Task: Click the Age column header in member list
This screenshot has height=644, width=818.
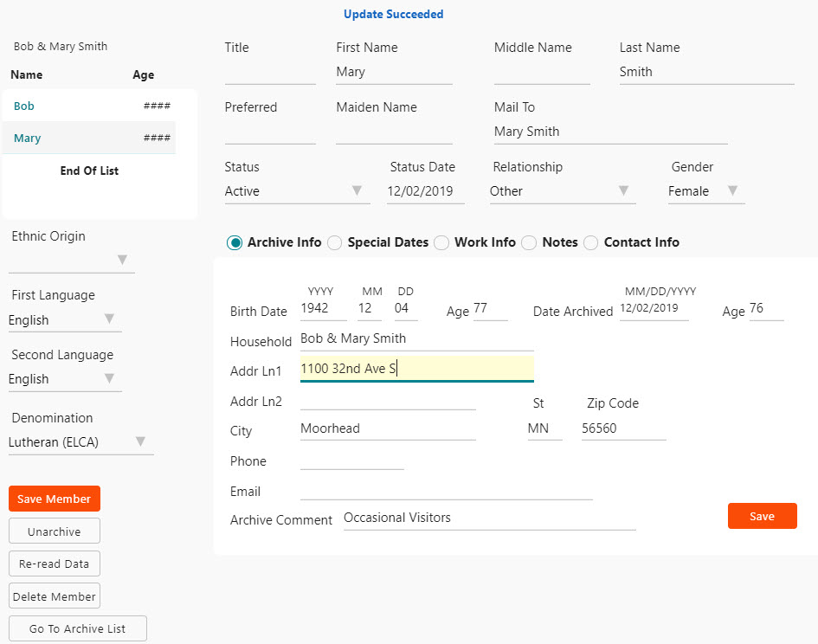Action: coord(144,74)
